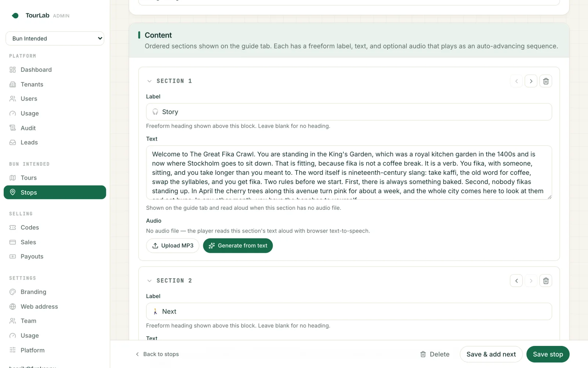Screen dimensions: 588x368
Task: Click the Next label input field
Action: point(349,311)
